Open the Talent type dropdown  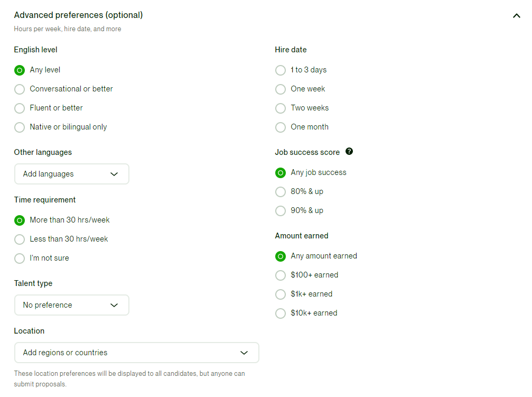click(71, 305)
